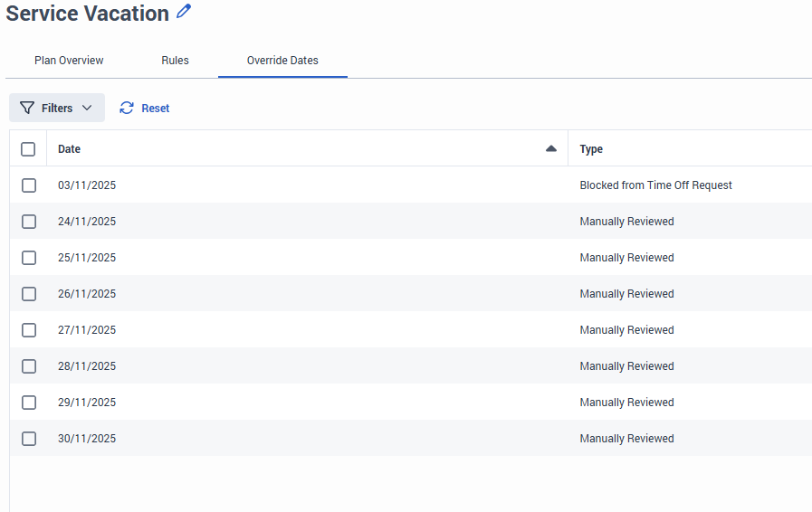Click the Type column header
The image size is (812, 512).
591,149
